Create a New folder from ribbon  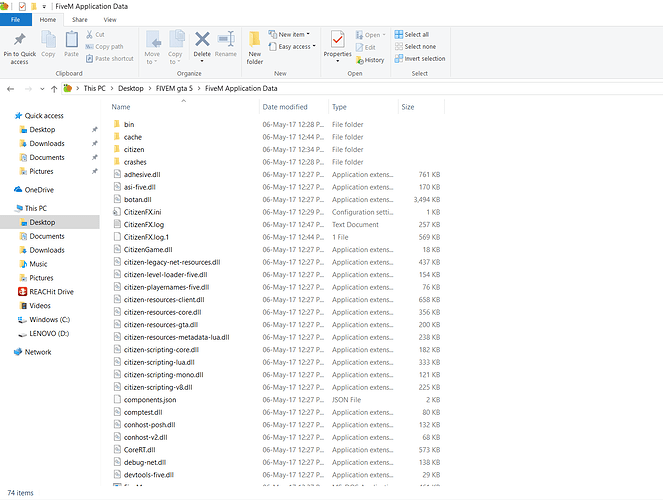tap(255, 48)
